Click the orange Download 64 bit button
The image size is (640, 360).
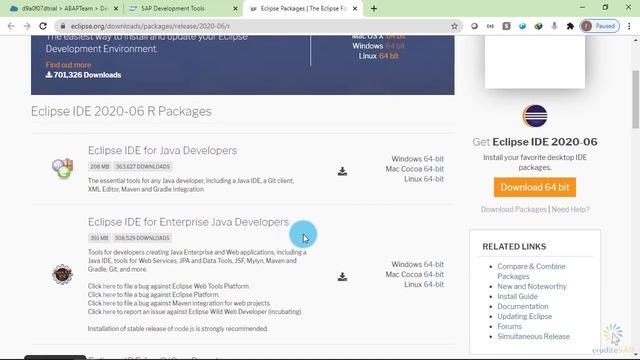click(535, 187)
